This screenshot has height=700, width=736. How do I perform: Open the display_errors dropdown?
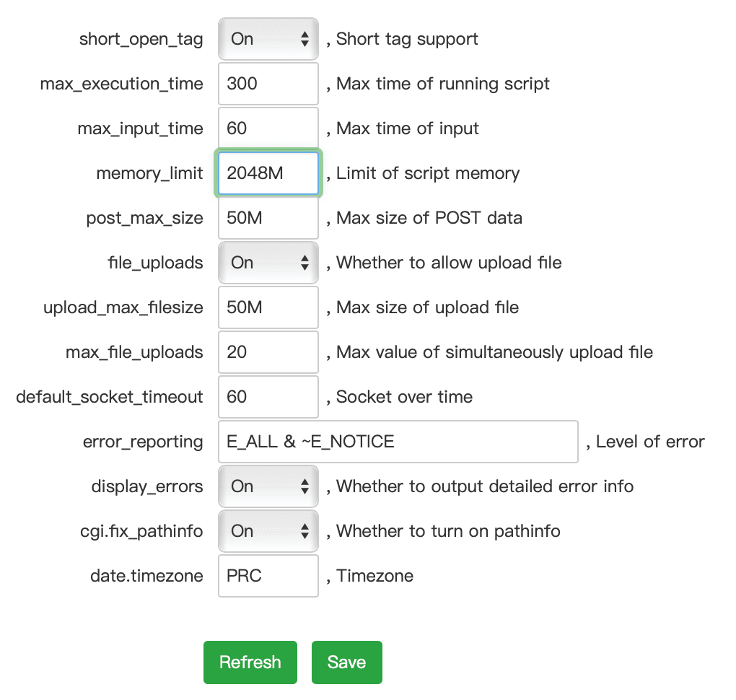(260, 486)
